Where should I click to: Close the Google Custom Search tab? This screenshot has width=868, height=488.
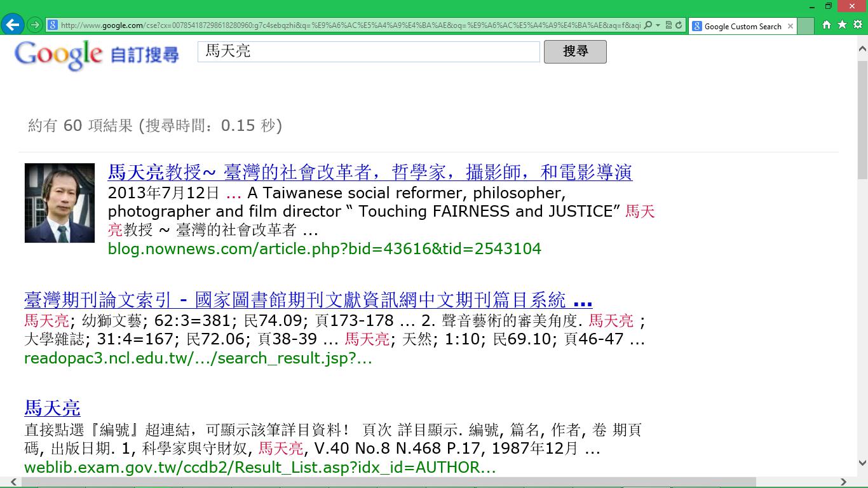[790, 26]
